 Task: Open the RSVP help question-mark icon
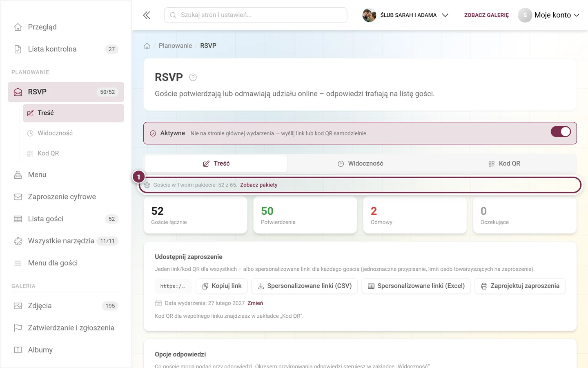[193, 77]
